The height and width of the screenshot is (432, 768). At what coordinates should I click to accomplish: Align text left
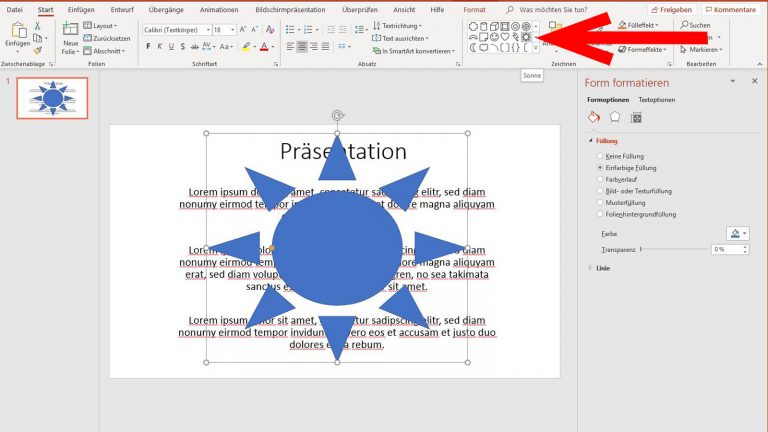(290, 47)
